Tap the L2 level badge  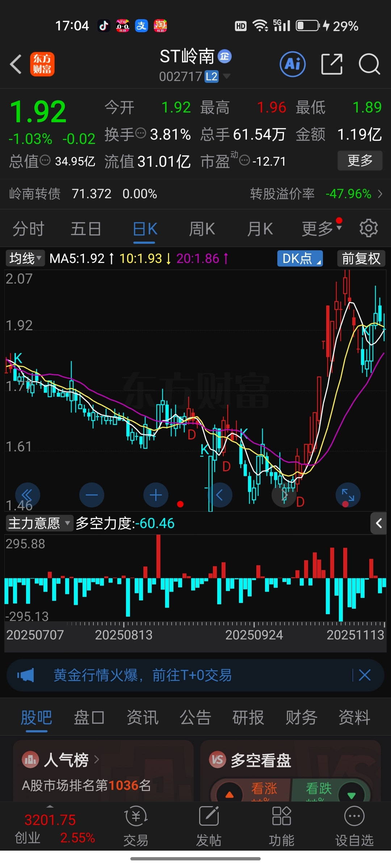point(211,77)
